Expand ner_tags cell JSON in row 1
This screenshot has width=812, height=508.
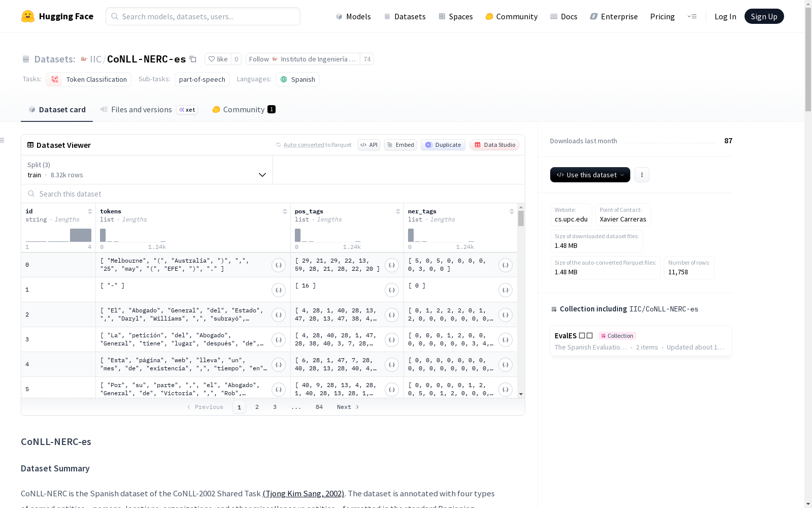(505, 290)
